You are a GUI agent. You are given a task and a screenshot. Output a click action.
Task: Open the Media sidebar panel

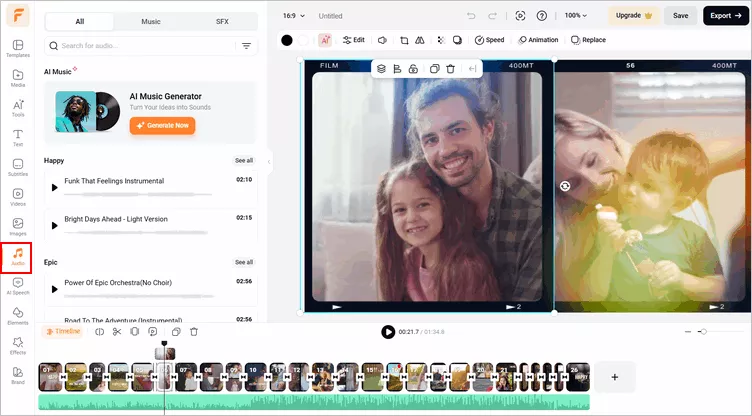click(x=18, y=78)
